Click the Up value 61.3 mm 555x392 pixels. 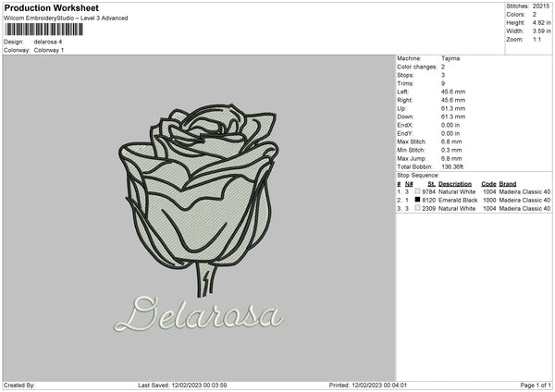coord(453,108)
